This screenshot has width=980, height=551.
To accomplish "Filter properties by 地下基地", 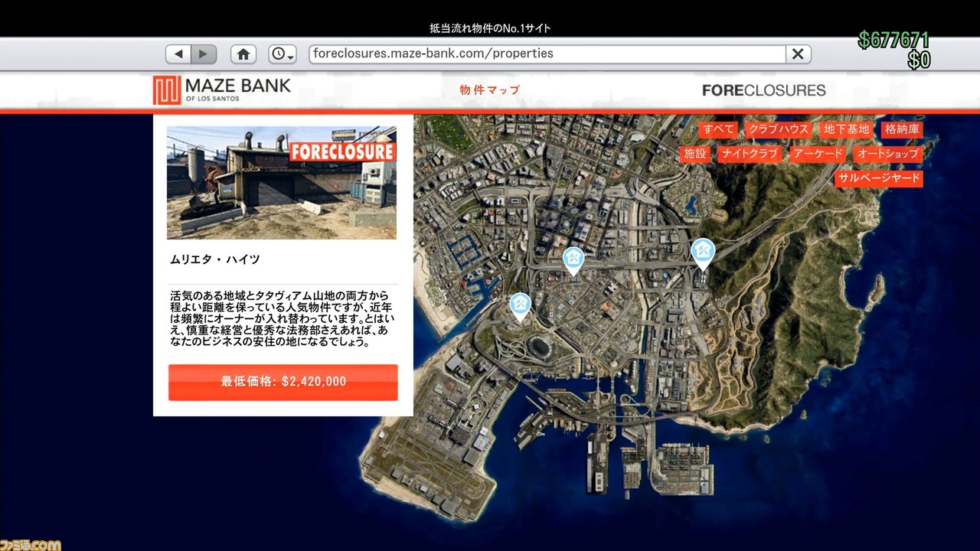I will pyautogui.click(x=846, y=129).
